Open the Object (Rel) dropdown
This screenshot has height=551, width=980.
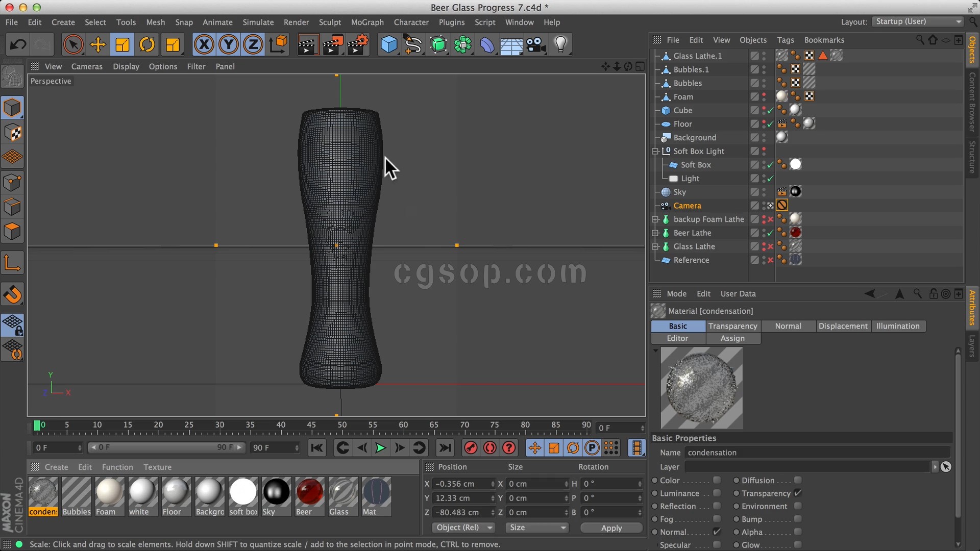point(463,528)
